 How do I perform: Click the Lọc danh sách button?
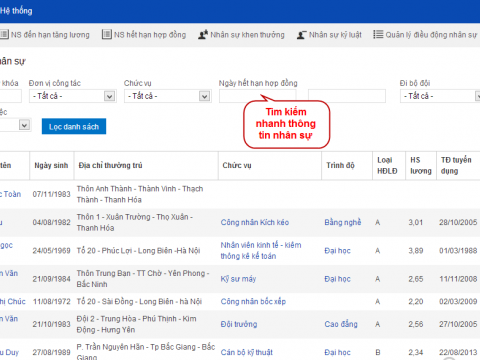[74, 126]
